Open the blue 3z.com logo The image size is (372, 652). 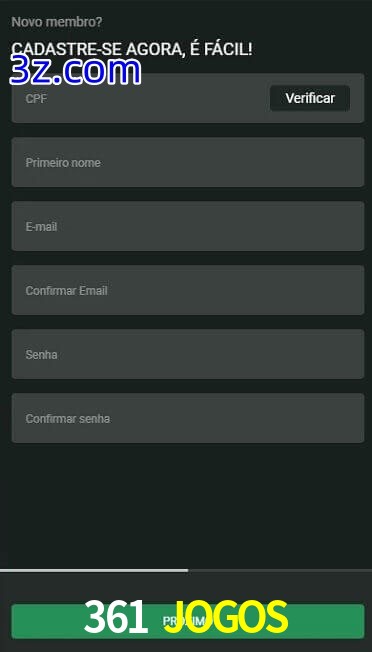coord(75,71)
